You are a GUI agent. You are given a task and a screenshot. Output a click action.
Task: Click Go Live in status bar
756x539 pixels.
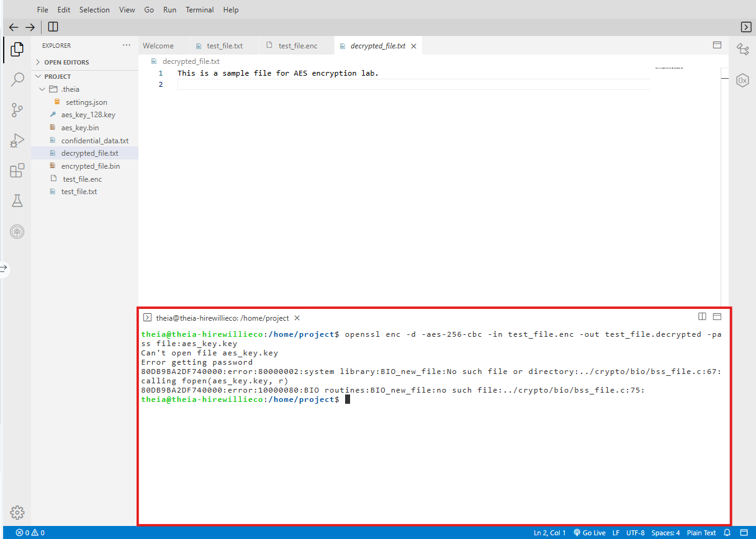590,533
